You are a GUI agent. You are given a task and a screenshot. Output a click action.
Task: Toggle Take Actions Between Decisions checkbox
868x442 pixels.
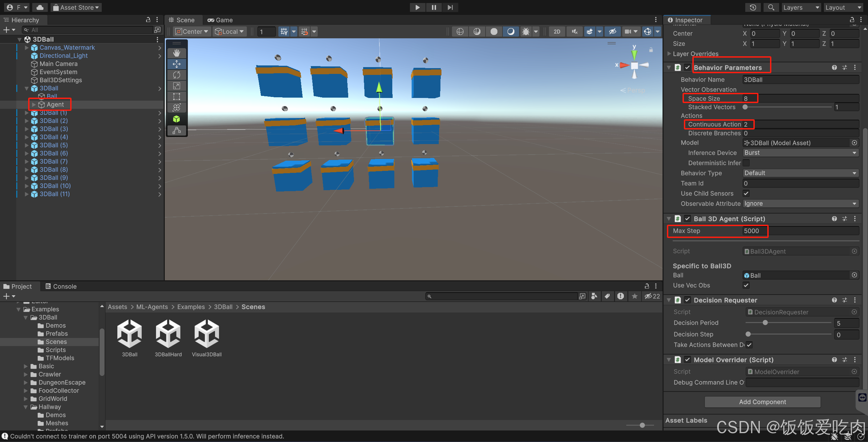[x=749, y=345]
